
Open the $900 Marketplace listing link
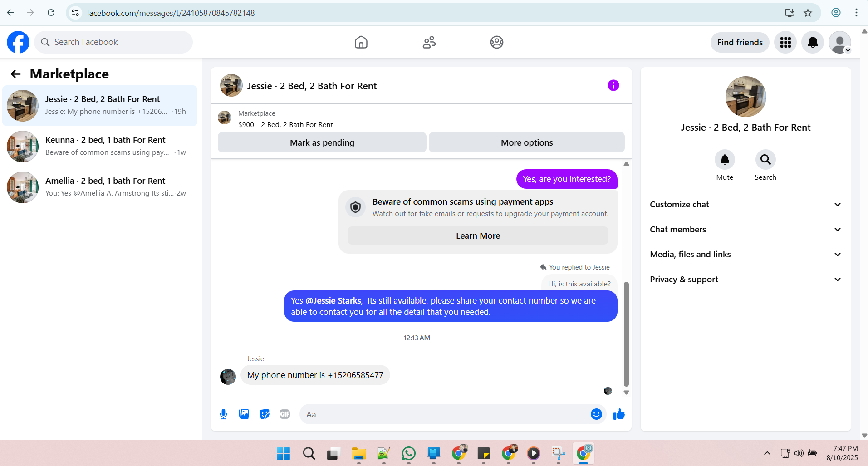click(x=285, y=125)
